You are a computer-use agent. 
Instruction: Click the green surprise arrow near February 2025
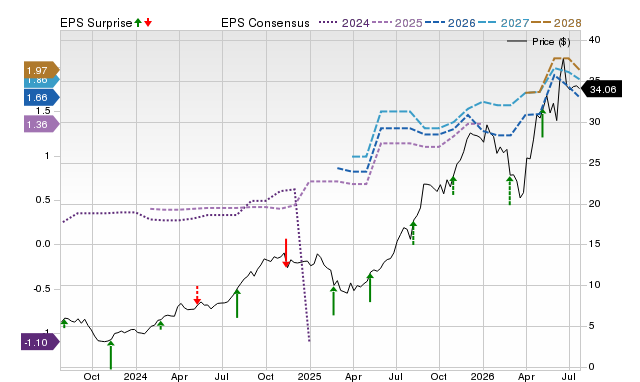[333, 301]
